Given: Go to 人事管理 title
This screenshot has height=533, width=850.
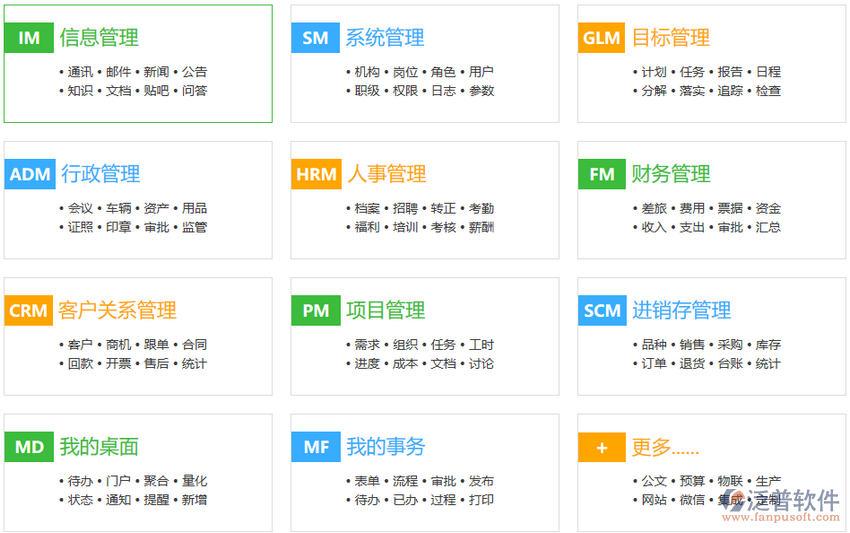Looking at the screenshot, I should point(386,175).
